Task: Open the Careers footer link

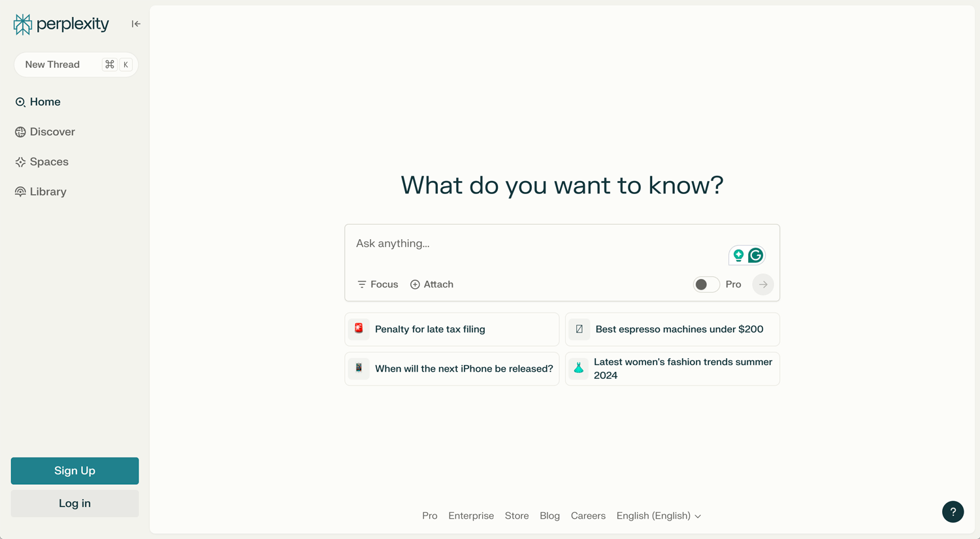Action: coord(588,516)
